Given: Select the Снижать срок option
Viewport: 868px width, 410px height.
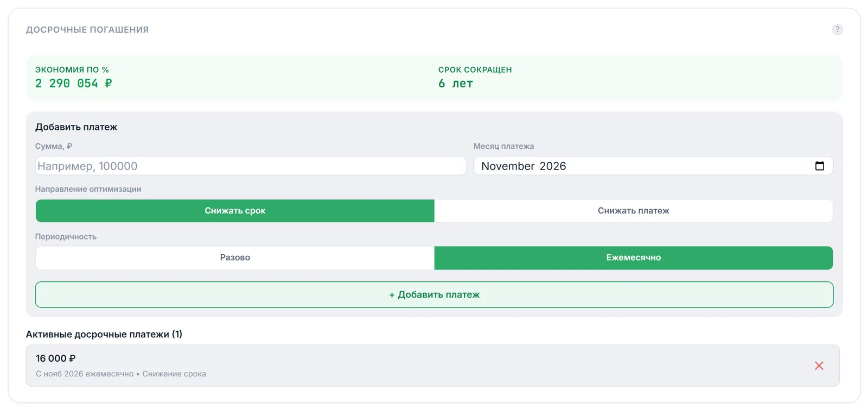Looking at the screenshot, I should tap(235, 211).
